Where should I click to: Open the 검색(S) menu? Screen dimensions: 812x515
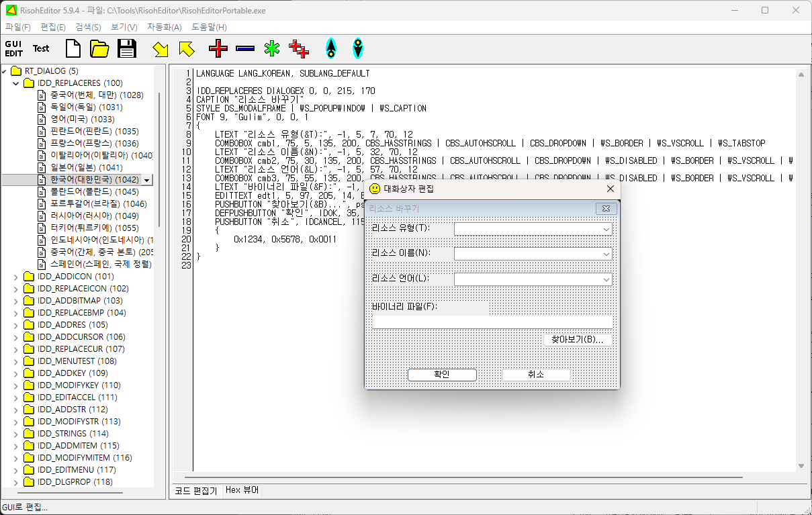(88, 28)
